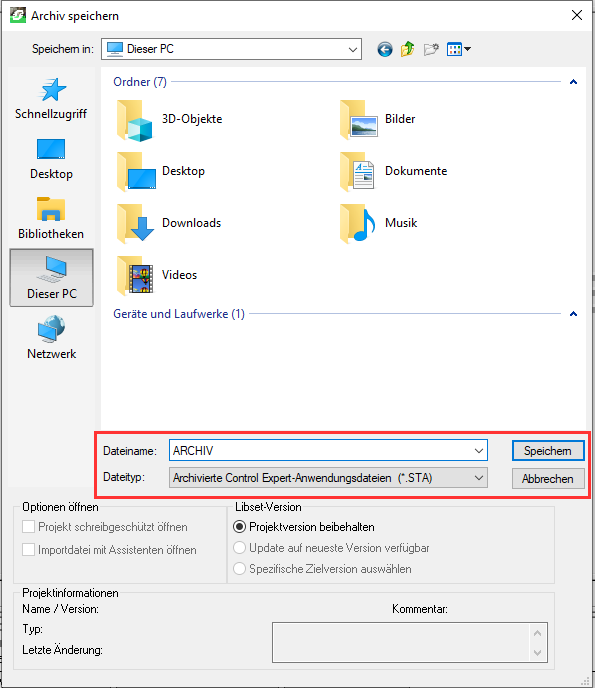
Task: Select Bibliotheken in the sidebar
Action: [x=51, y=218]
